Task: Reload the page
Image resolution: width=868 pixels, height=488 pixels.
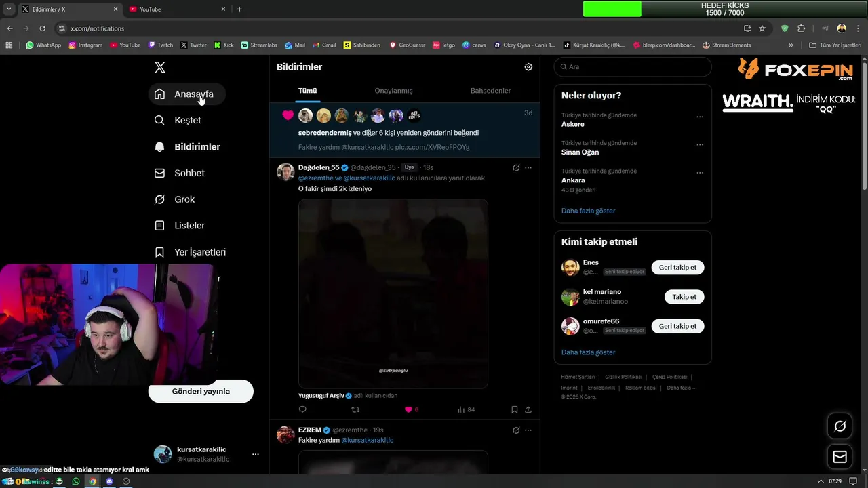Action: (x=42, y=28)
